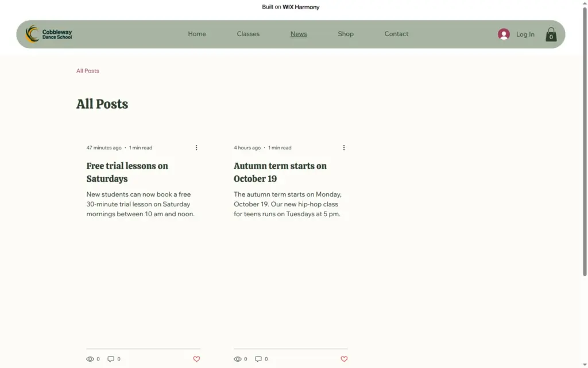Click the excerpt about 30-minute trial lesson
Image resolution: width=588 pixels, height=368 pixels.
[x=141, y=204]
